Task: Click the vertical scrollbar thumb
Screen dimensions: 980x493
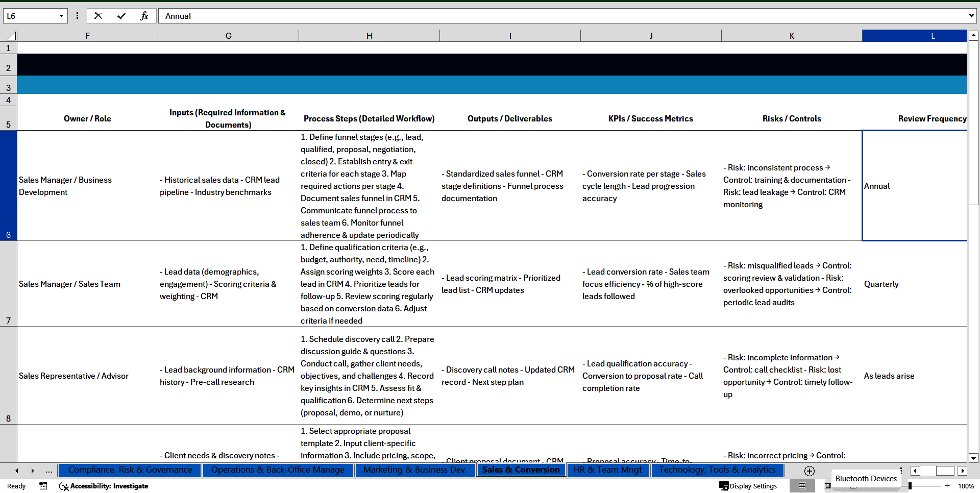Action: (973, 123)
